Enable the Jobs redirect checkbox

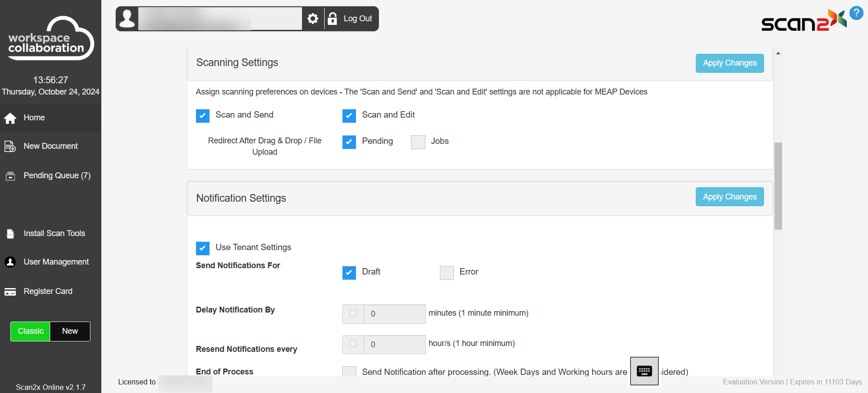click(418, 142)
